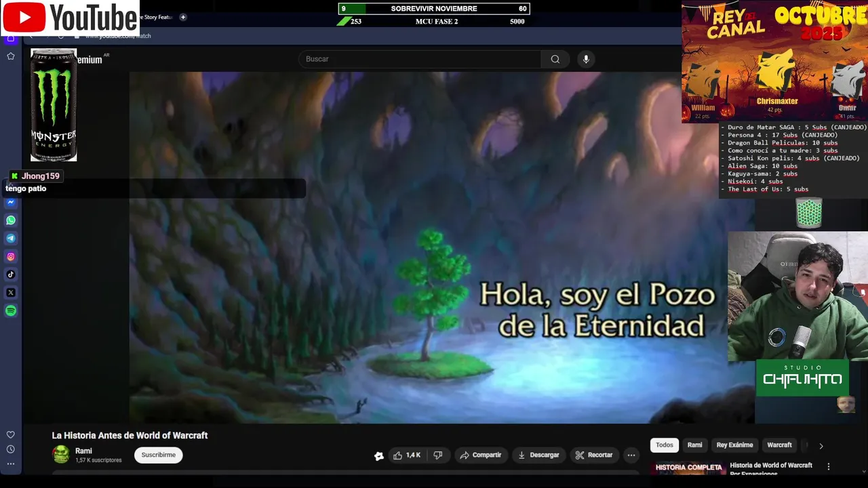Click the www.youtube.com/watch address bar
This screenshot has height=488, width=868.
(x=118, y=36)
